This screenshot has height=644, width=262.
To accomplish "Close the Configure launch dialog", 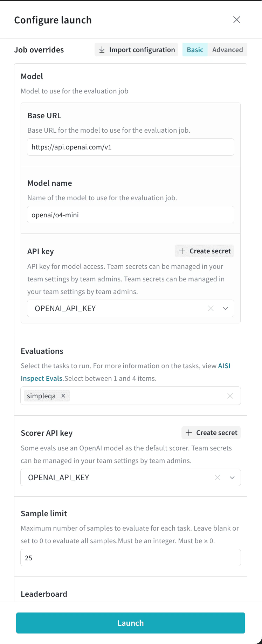I will [x=237, y=20].
